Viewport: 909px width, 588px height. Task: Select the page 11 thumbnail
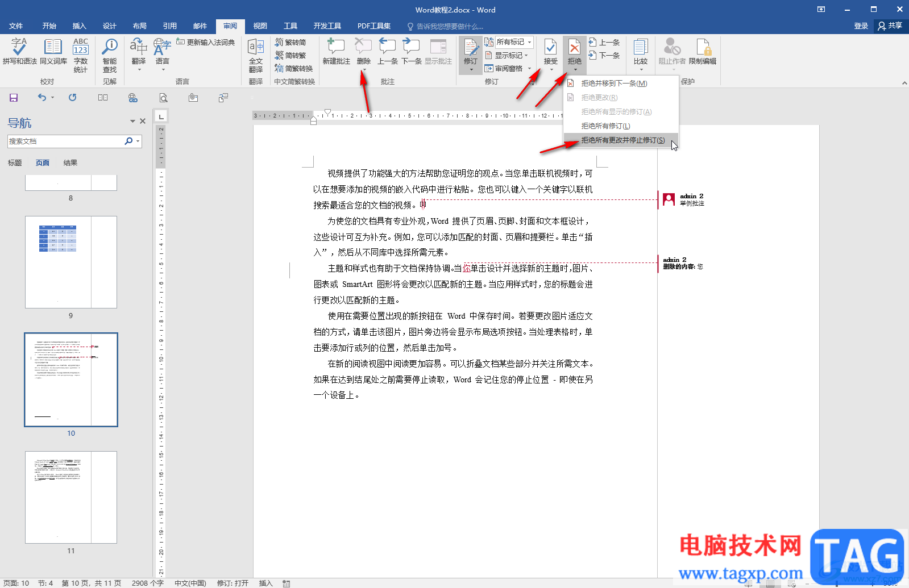point(71,497)
